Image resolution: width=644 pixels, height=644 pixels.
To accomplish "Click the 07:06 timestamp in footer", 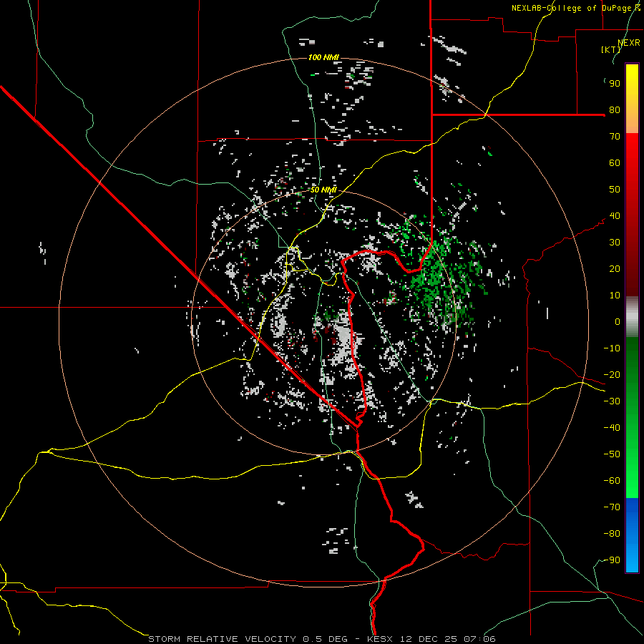I will (479, 639).
